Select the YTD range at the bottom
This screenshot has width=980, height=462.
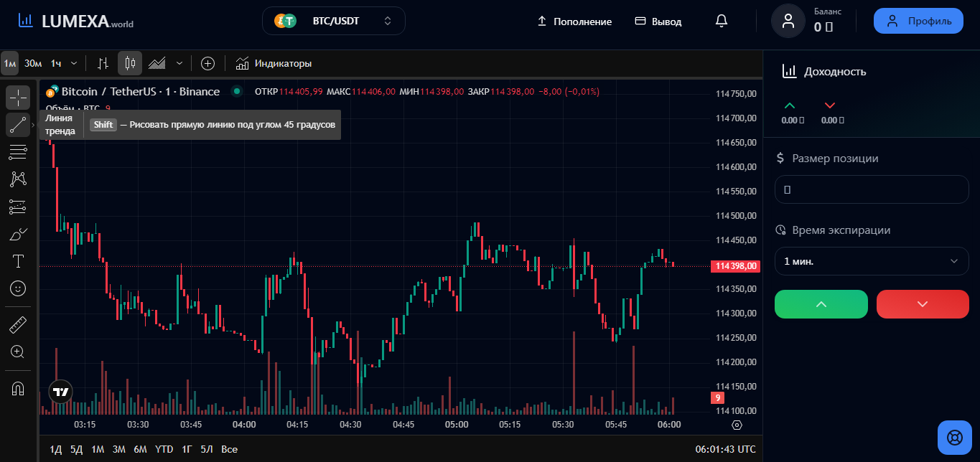(x=164, y=448)
